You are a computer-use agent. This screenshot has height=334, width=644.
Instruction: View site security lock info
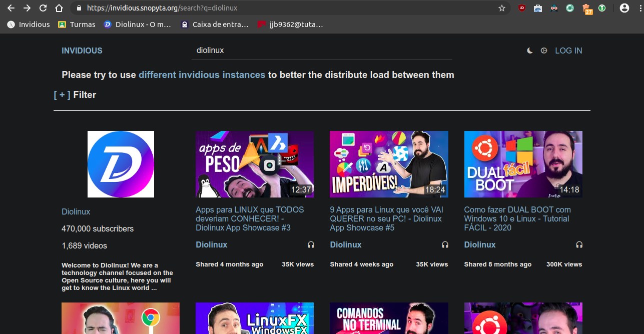(78, 8)
